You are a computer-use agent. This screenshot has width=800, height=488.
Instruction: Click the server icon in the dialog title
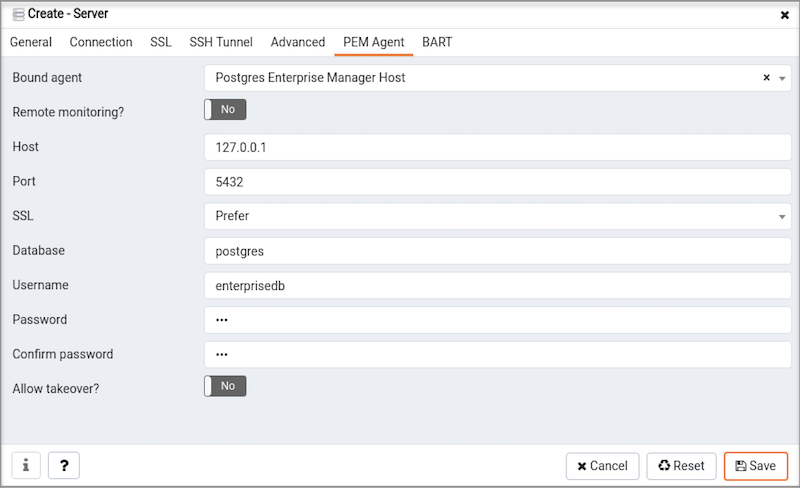[x=18, y=14]
